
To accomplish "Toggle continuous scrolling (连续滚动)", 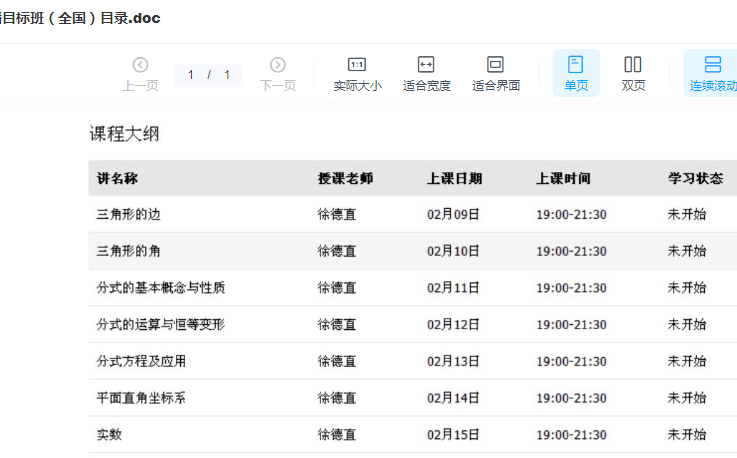I will point(712,74).
